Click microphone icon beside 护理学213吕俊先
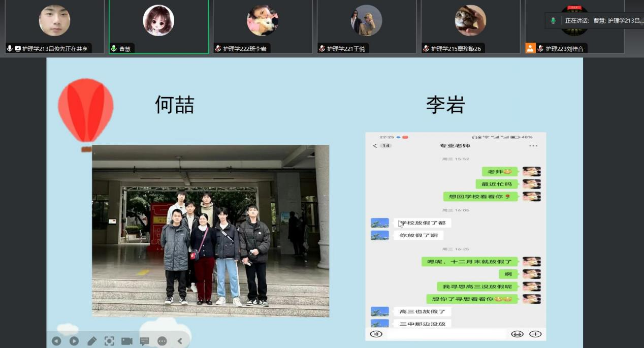Viewport: 644px width, 348px height. click(10, 49)
